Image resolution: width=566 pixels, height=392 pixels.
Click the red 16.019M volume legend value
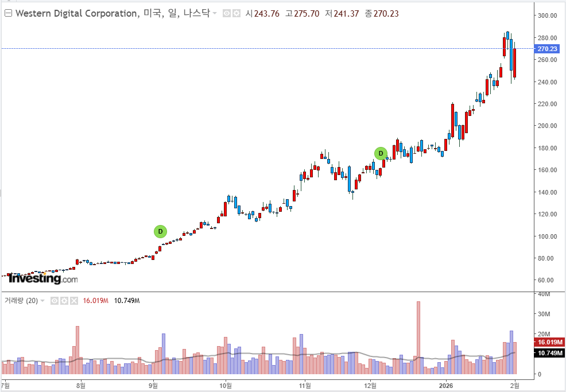pyautogui.click(x=95, y=301)
